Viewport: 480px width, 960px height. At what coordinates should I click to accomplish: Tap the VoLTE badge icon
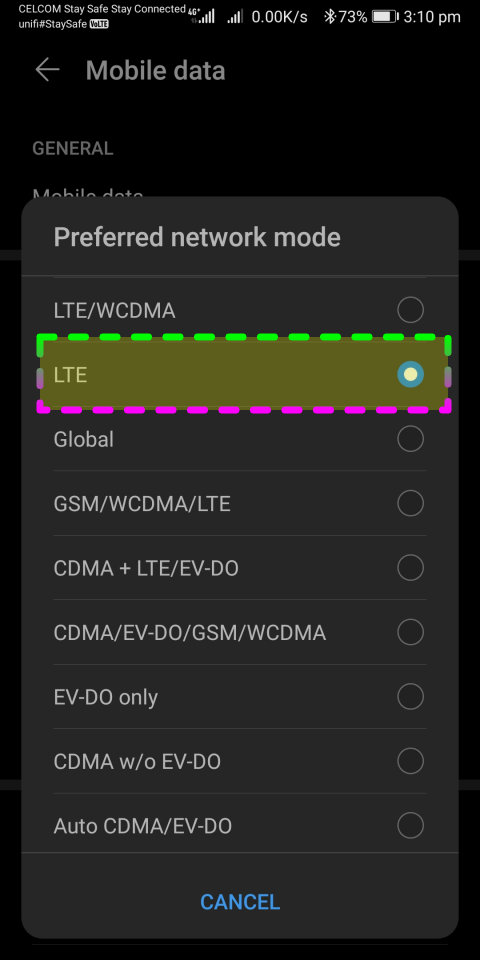coord(99,24)
